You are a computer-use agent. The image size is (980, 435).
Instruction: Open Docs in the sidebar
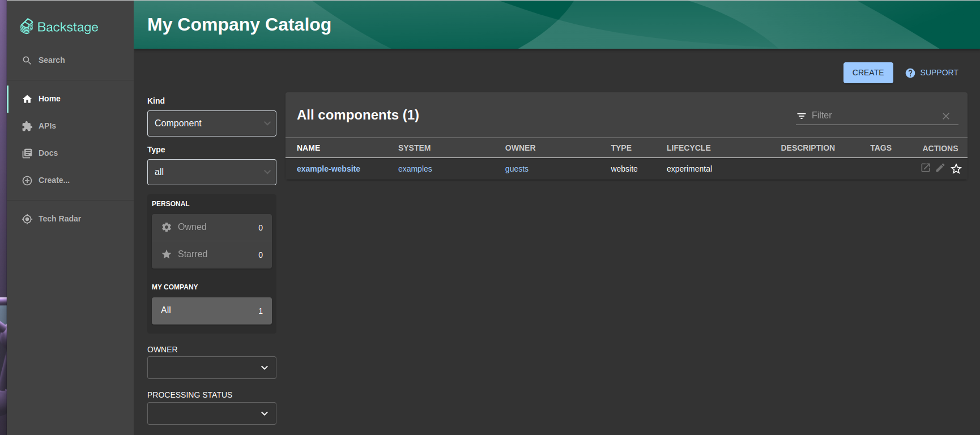pyautogui.click(x=48, y=153)
